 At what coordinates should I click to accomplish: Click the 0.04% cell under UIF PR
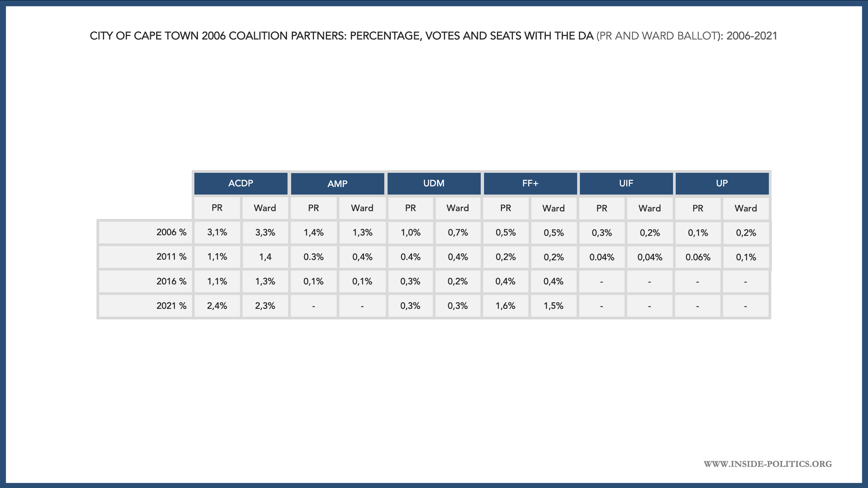coord(602,257)
